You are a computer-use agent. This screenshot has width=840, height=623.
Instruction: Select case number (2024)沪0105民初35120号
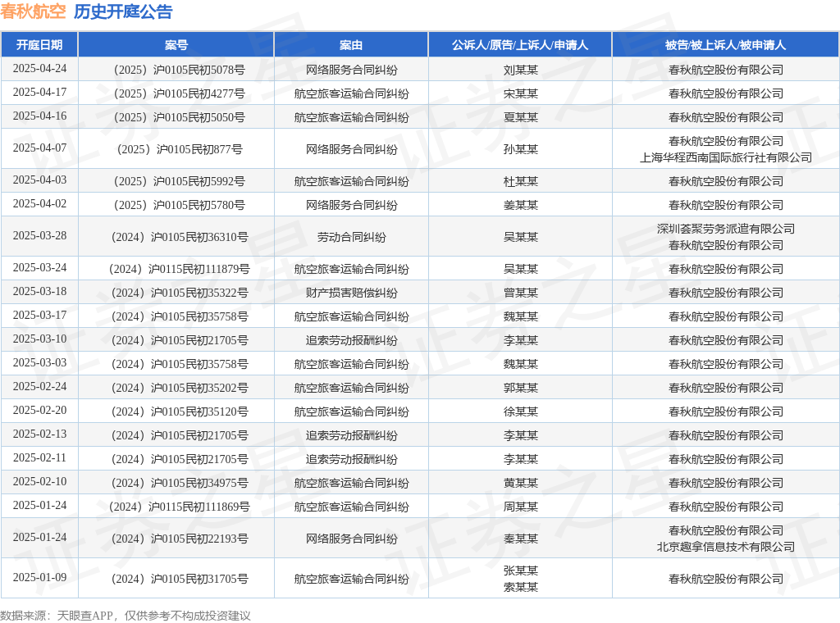click(176, 412)
